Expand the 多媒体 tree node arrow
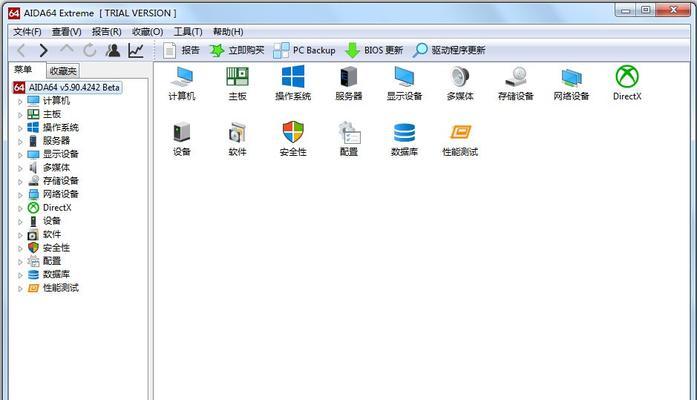The height and width of the screenshot is (400, 697). pyautogui.click(x=20, y=168)
